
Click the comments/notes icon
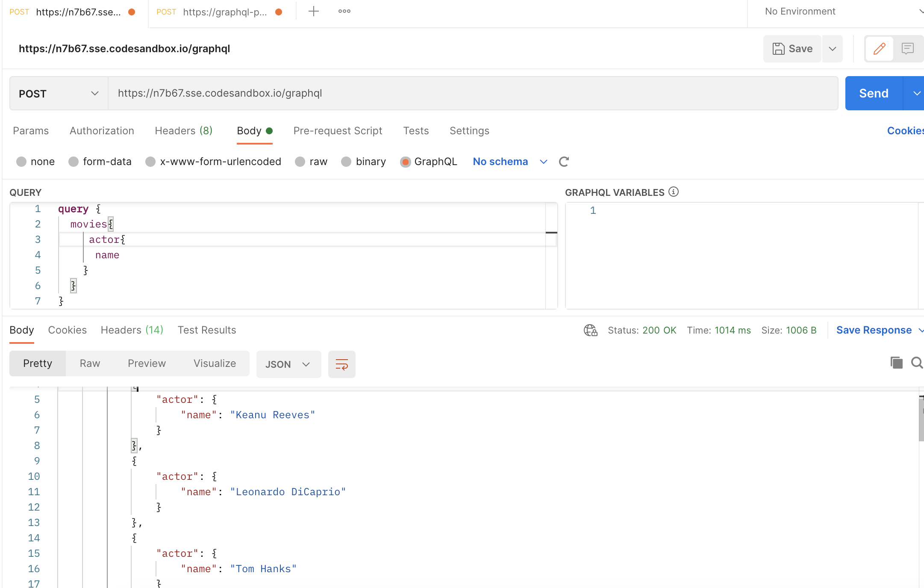pos(908,48)
